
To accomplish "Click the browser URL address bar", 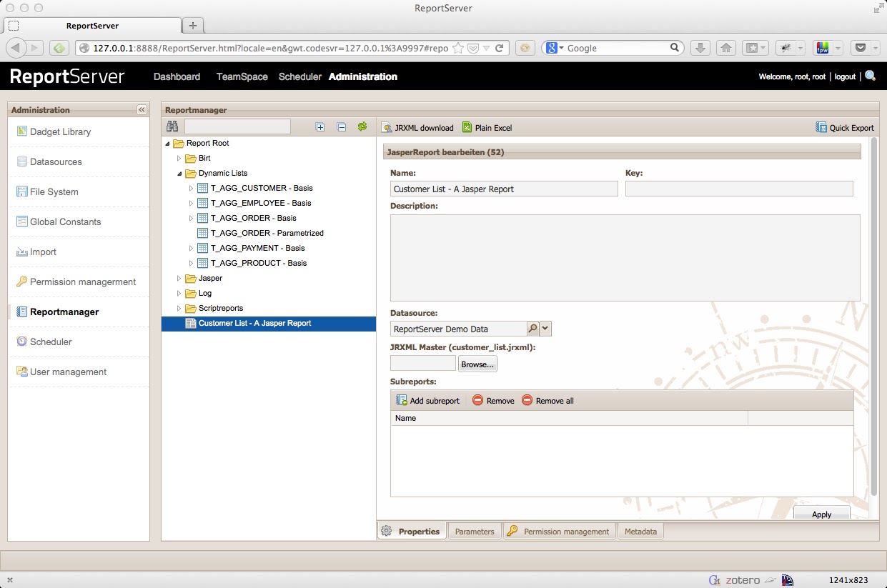I will tap(270, 48).
